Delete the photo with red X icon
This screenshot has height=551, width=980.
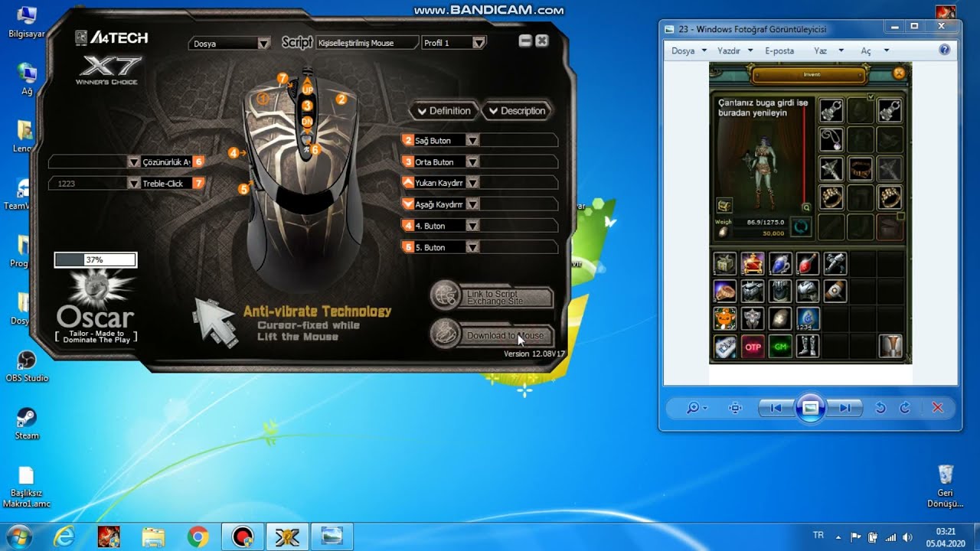point(938,408)
